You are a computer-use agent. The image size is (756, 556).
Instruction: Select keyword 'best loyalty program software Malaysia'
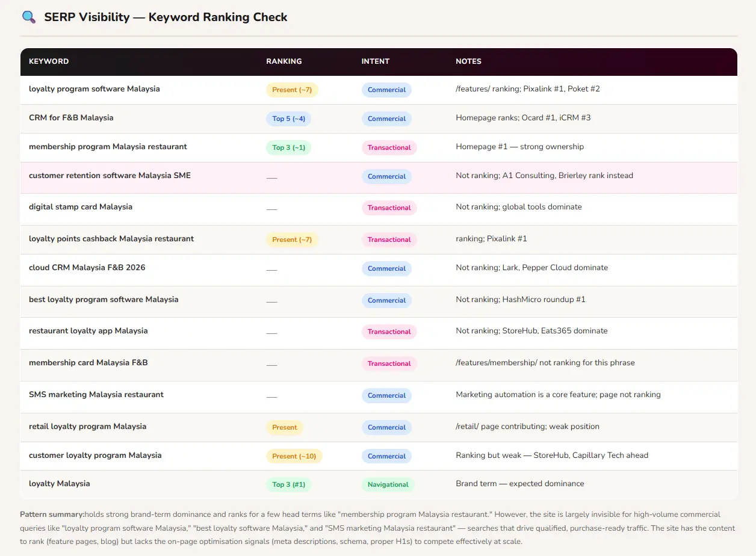[x=104, y=300]
